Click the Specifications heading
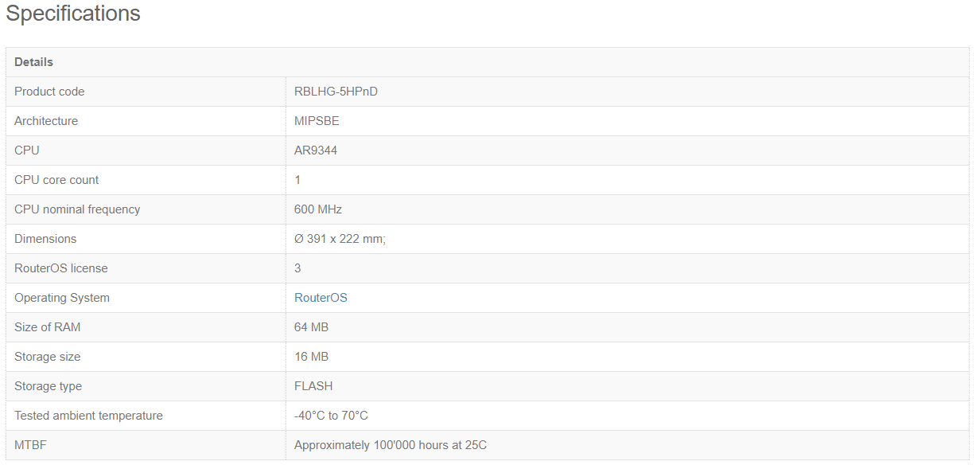The width and height of the screenshot is (980, 469). (73, 14)
